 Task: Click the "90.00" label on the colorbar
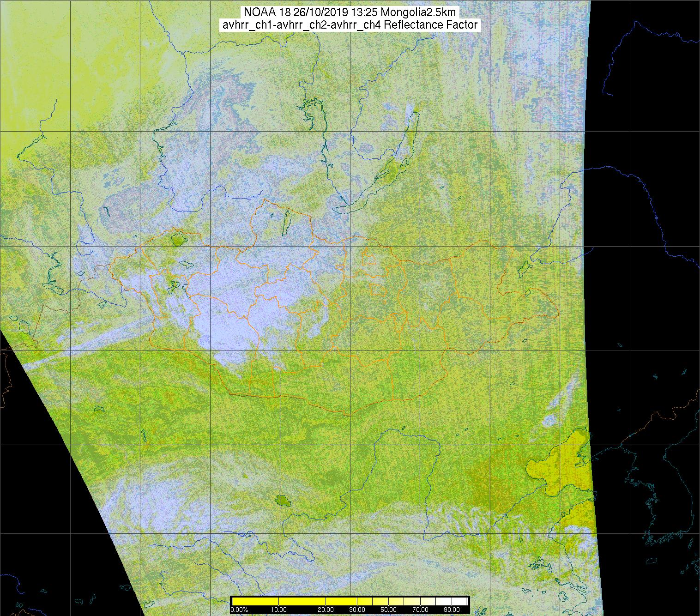(452, 610)
